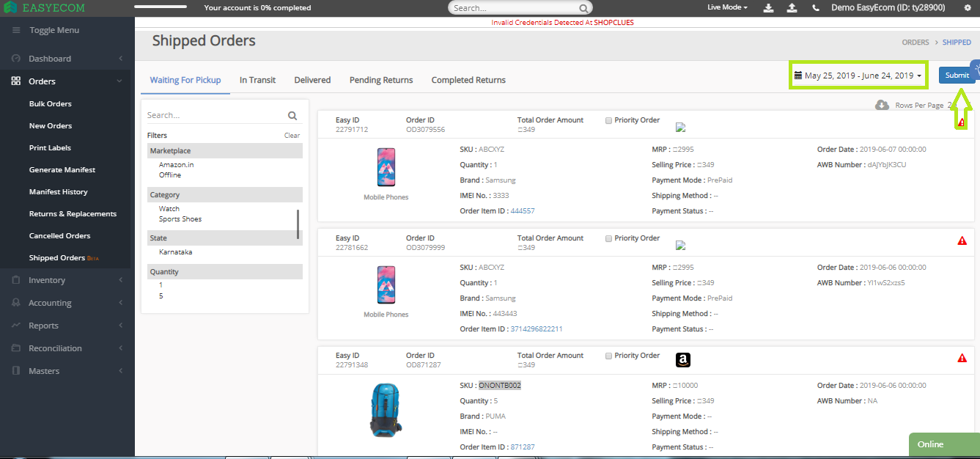The height and width of the screenshot is (459, 980).
Task: Click the Samsung phone thumbnail for order OD3079999
Action: click(x=386, y=286)
